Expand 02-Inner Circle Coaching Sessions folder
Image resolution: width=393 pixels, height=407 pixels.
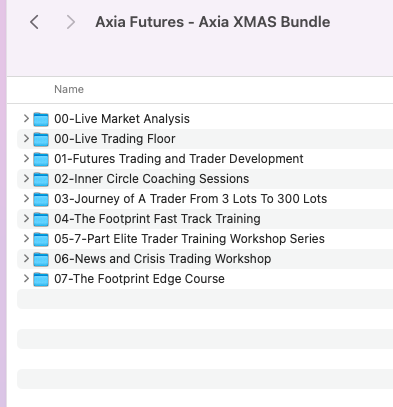point(26,178)
